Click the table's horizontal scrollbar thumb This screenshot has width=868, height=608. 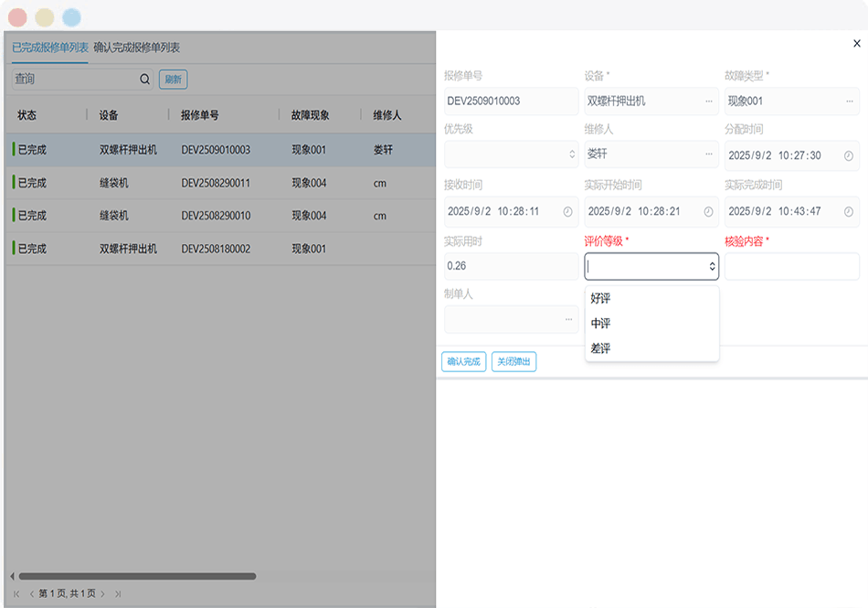[137, 576]
